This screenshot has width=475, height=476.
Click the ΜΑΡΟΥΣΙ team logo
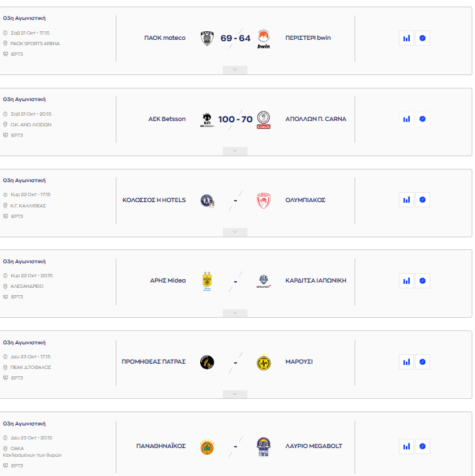click(x=263, y=362)
